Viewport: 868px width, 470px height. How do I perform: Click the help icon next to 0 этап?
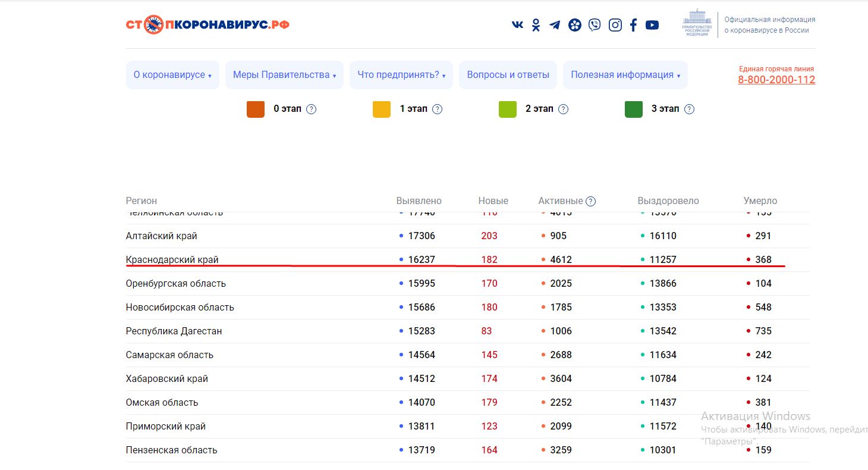point(311,109)
